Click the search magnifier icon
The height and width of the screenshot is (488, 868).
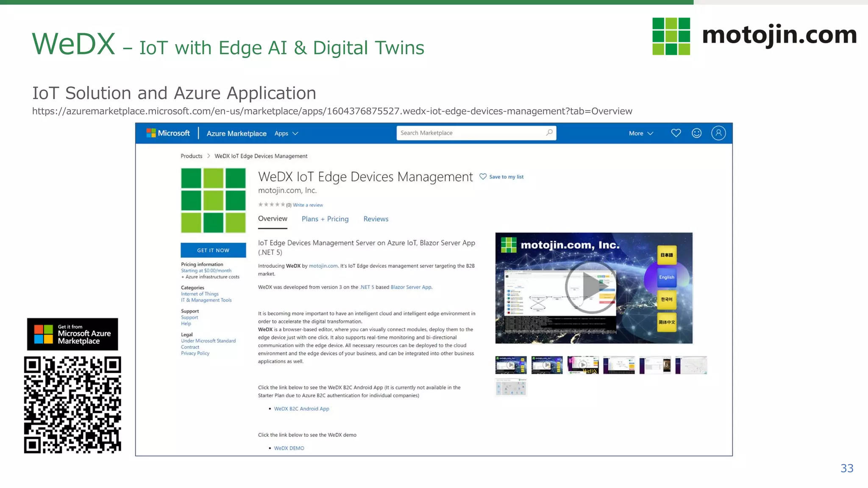pos(549,133)
